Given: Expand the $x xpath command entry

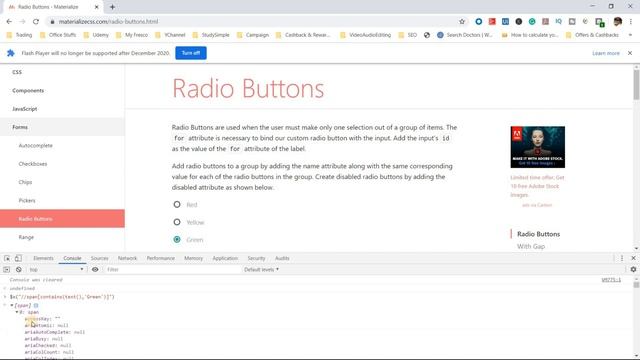Looking at the screenshot, I should click(x=5, y=297).
